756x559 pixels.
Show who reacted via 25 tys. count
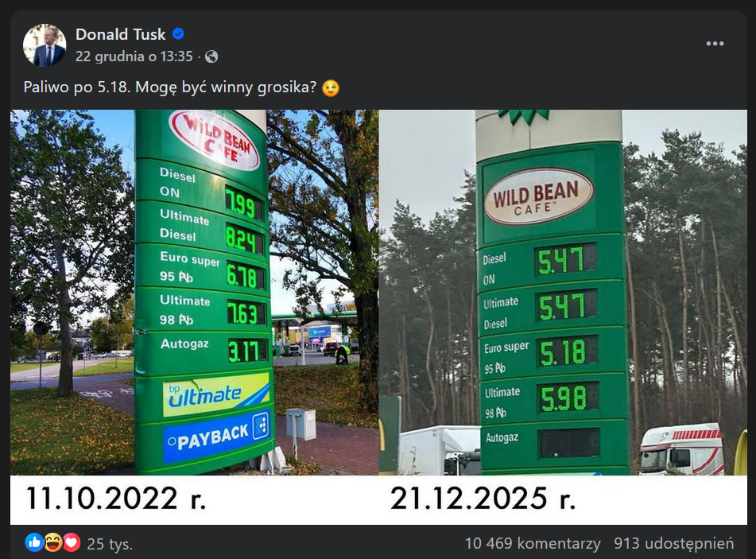click(x=110, y=544)
